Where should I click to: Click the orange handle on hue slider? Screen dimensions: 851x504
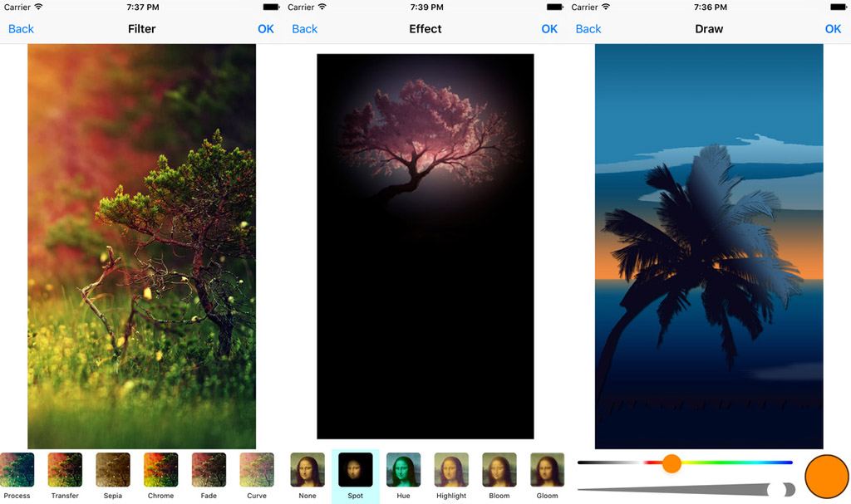(671, 463)
